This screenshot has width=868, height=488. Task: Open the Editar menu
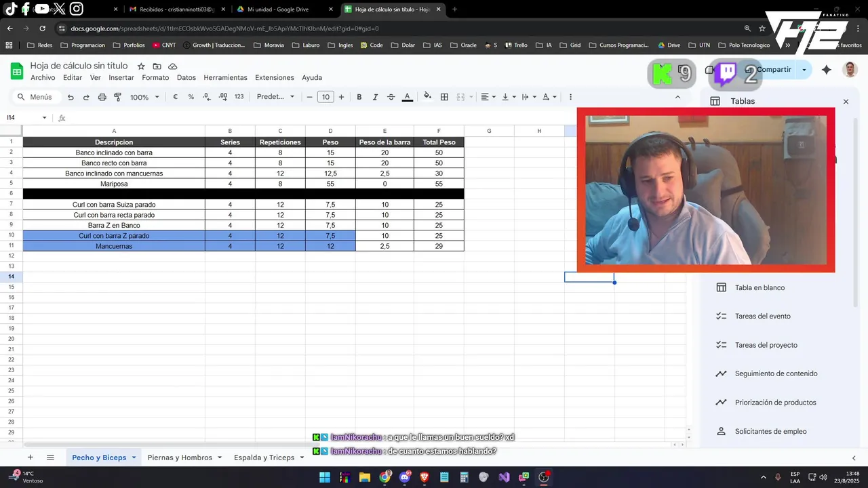pyautogui.click(x=73, y=78)
